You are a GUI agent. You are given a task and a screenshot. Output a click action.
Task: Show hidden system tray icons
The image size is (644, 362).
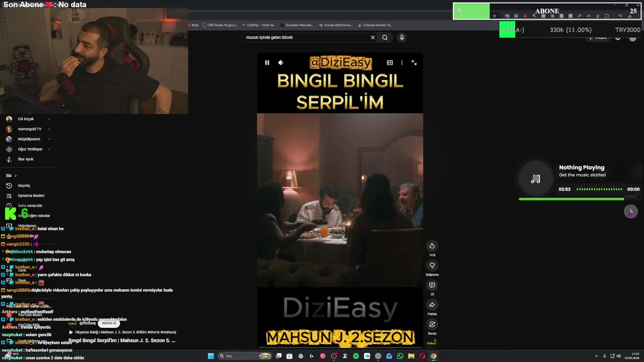coord(596,356)
